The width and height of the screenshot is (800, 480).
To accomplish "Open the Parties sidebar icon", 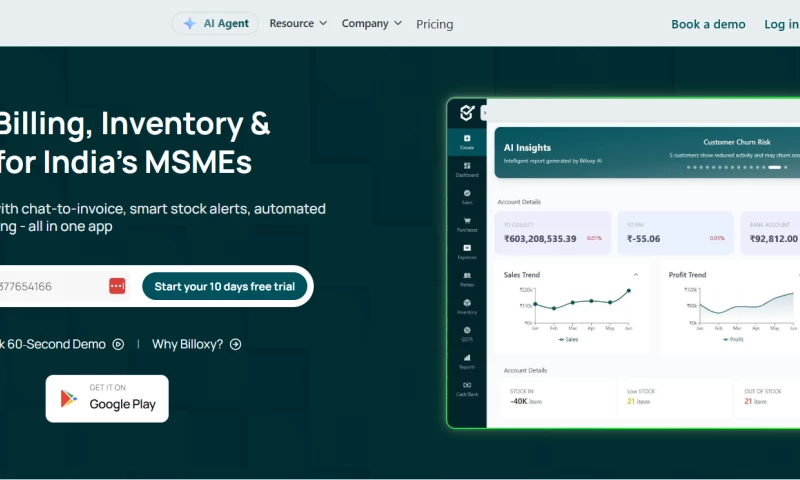I will coord(467,279).
